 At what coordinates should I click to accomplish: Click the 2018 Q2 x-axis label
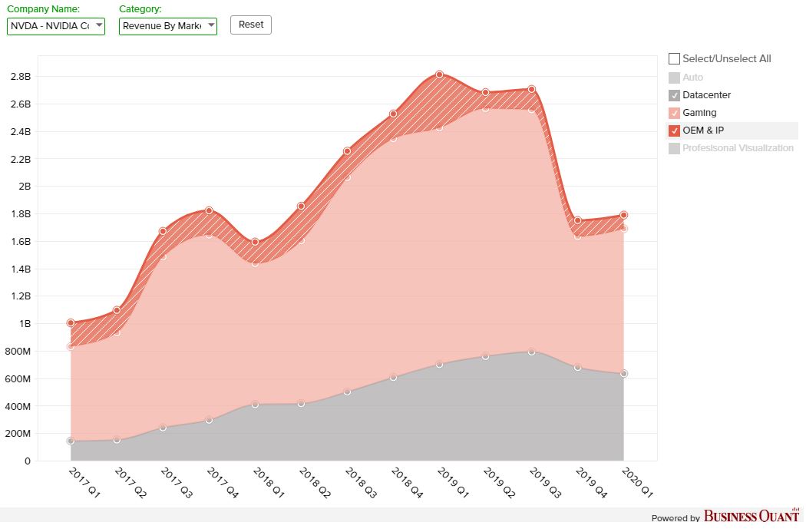315,483
